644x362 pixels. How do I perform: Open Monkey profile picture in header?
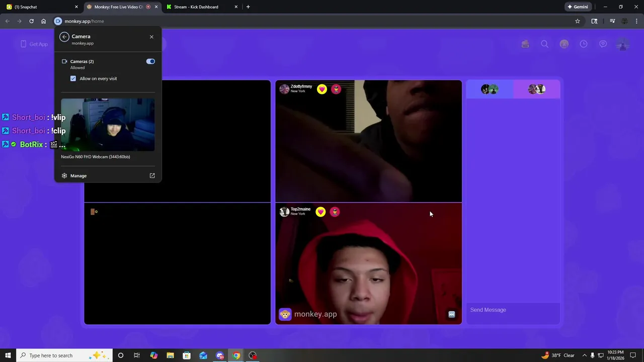tap(623, 44)
